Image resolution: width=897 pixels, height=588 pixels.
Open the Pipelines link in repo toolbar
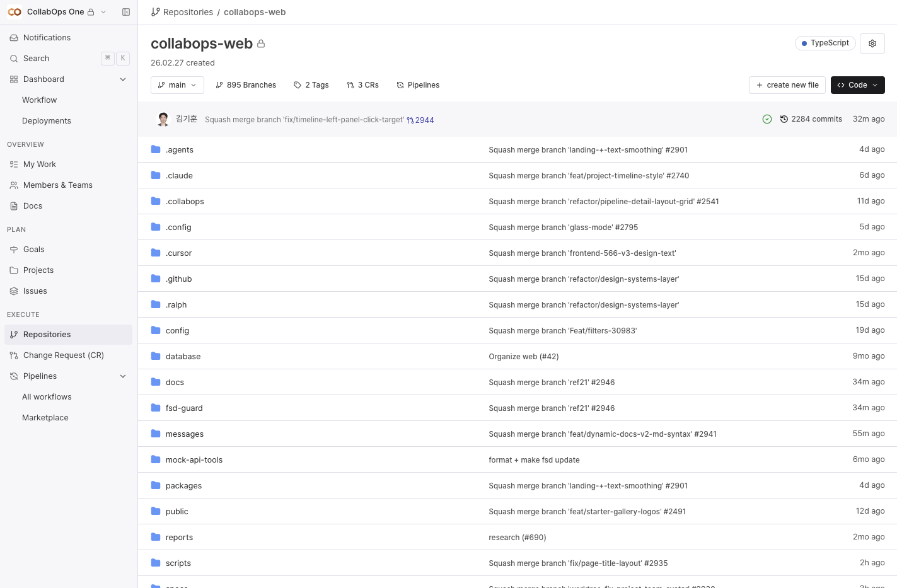(x=418, y=85)
